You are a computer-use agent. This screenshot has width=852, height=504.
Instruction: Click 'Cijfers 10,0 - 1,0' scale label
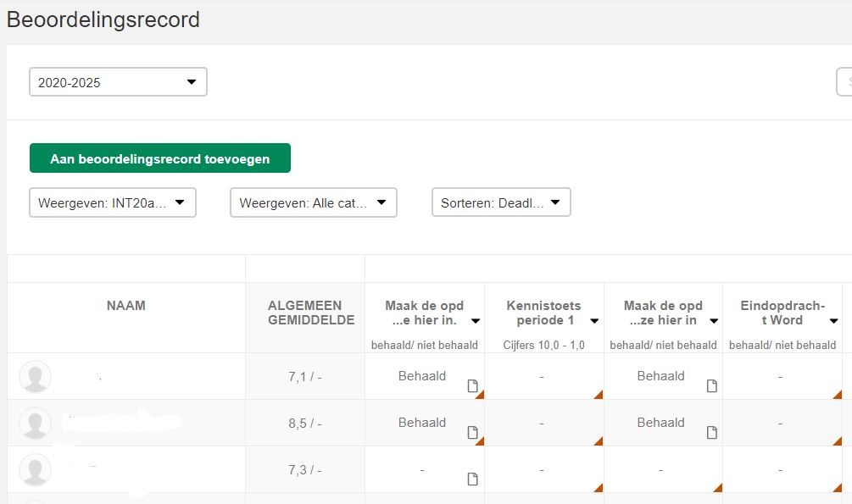coord(544,345)
